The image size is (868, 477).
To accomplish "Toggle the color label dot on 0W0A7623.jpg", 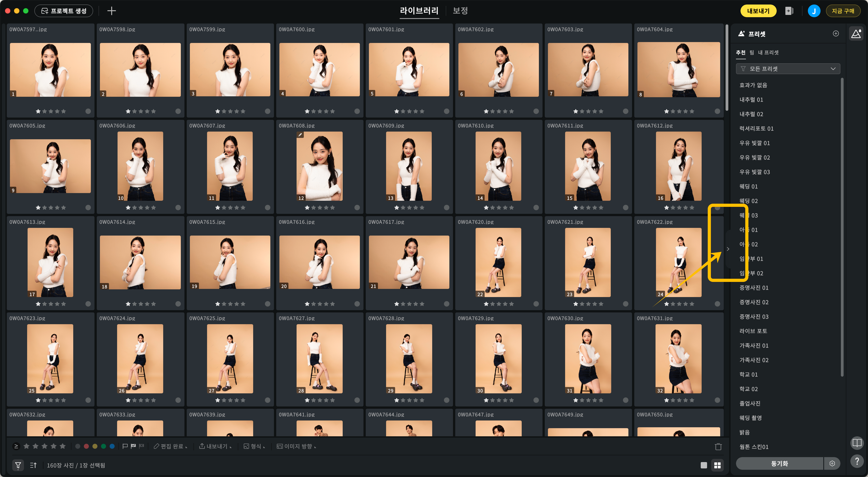I will tap(88, 400).
